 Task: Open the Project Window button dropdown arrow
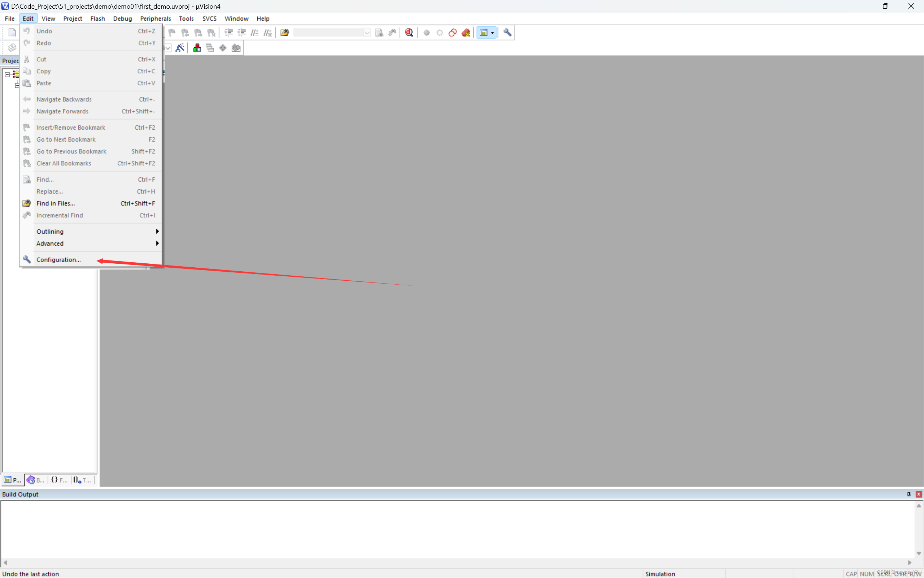pos(493,33)
